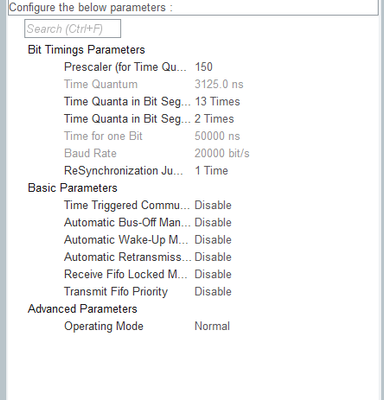The height and width of the screenshot is (400, 384).
Task: Select the Time Quantum parameter row
Action: (154, 84)
